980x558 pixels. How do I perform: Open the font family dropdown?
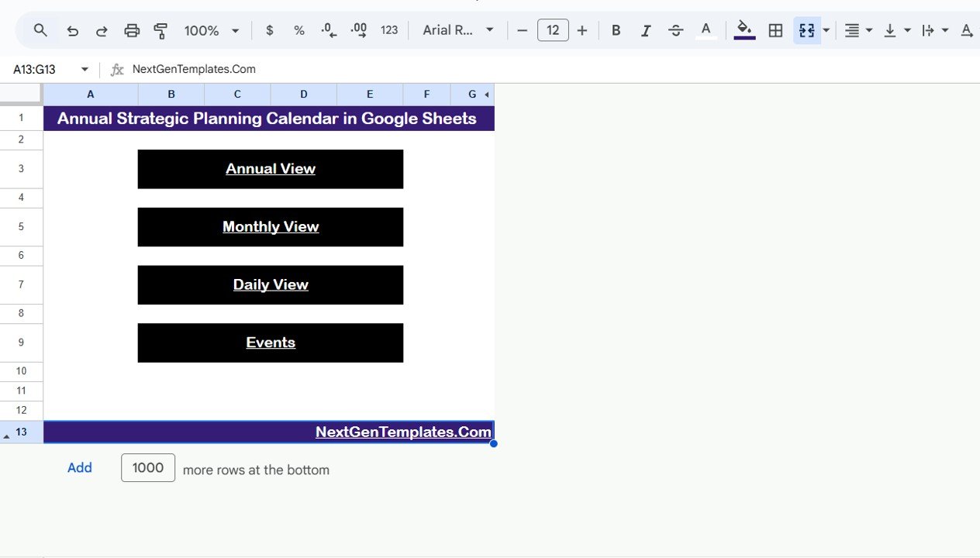pyautogui.click(x=457, y=30)
